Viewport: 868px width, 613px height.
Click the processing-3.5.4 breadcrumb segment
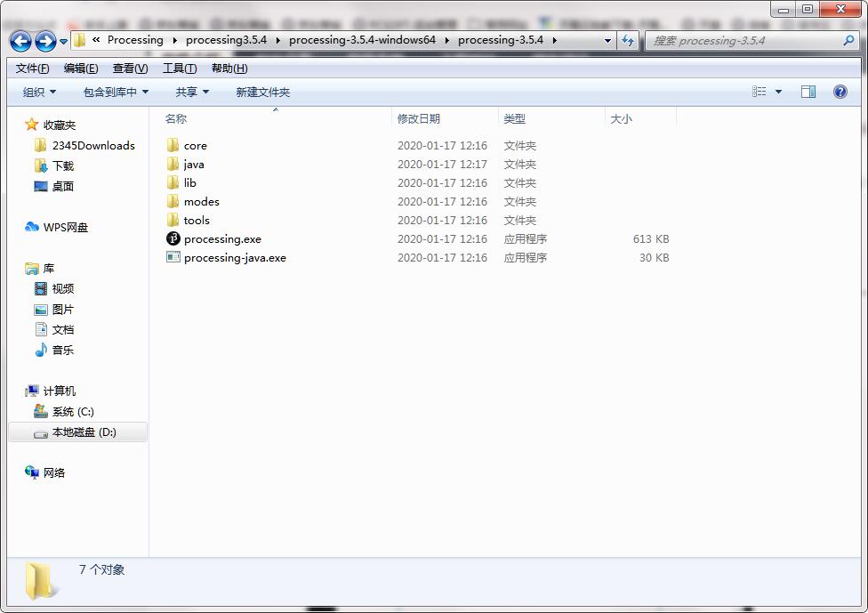tap(501, 40)
